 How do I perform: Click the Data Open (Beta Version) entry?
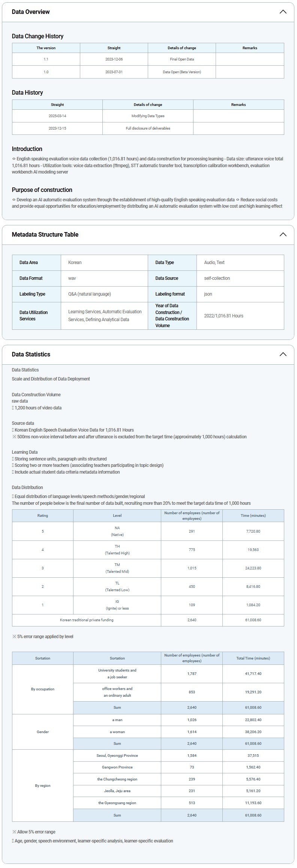pyautogui.click(x=182, y=72)
